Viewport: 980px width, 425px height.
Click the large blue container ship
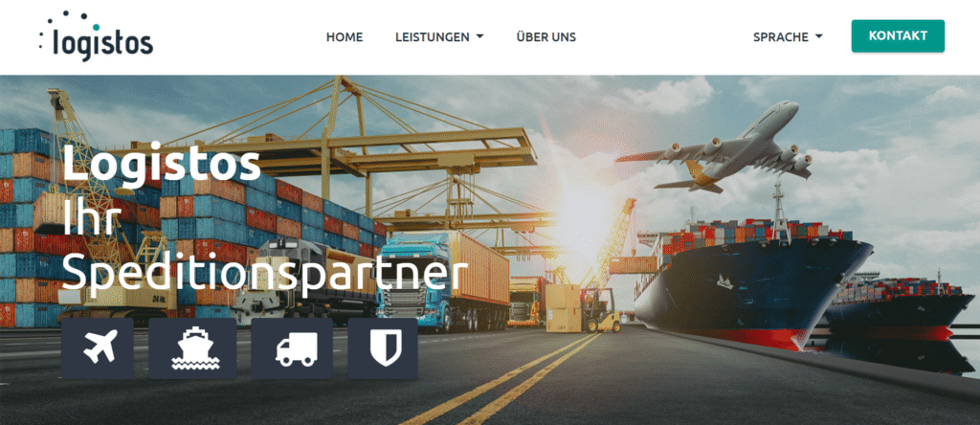753,280
